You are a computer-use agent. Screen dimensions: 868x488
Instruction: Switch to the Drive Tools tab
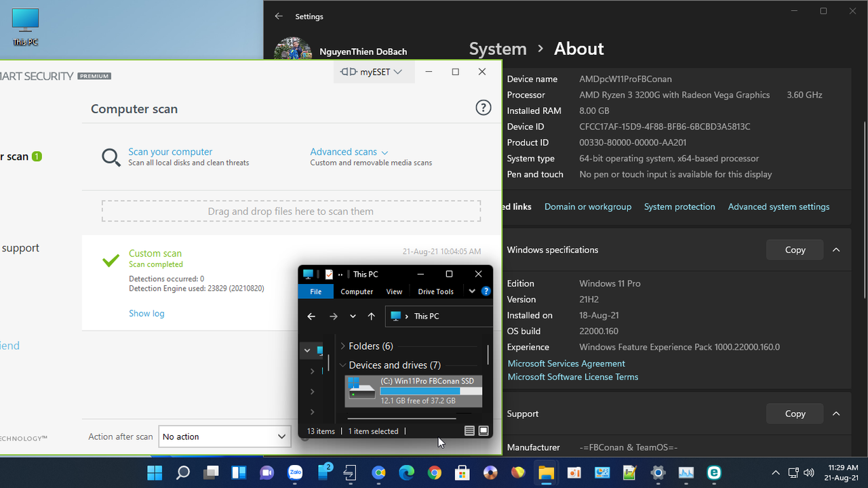435,291
